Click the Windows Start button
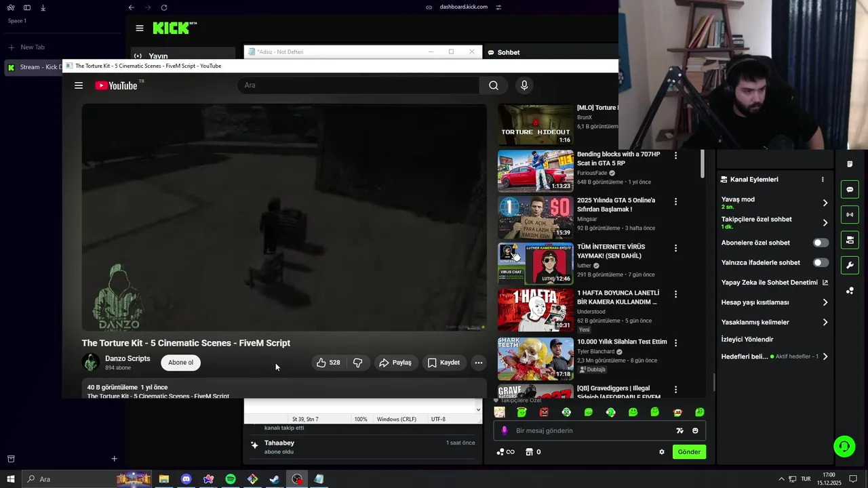This screenshot has height=488, width=868. pos(11,479)
